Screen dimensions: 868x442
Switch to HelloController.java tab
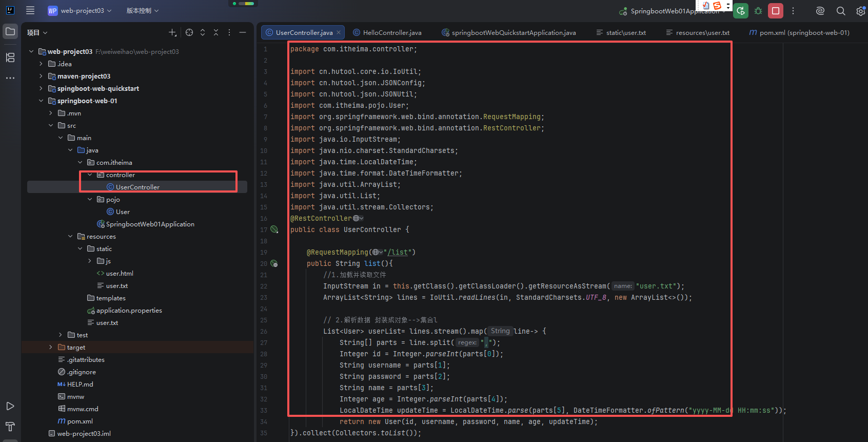pos(387,32)
